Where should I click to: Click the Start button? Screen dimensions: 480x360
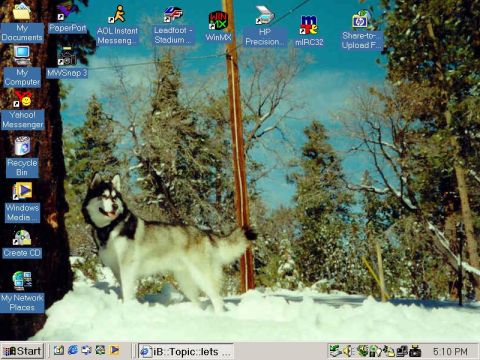click(x=22, y=351)
